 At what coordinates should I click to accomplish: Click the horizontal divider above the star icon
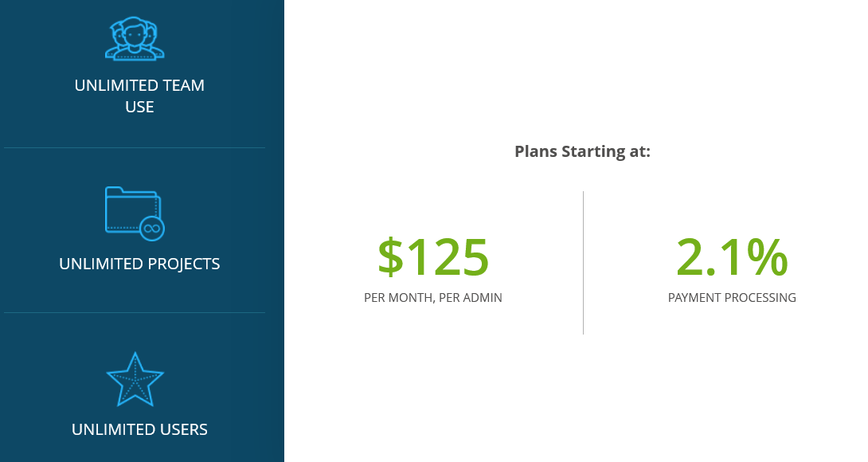(x=135, y=312)
